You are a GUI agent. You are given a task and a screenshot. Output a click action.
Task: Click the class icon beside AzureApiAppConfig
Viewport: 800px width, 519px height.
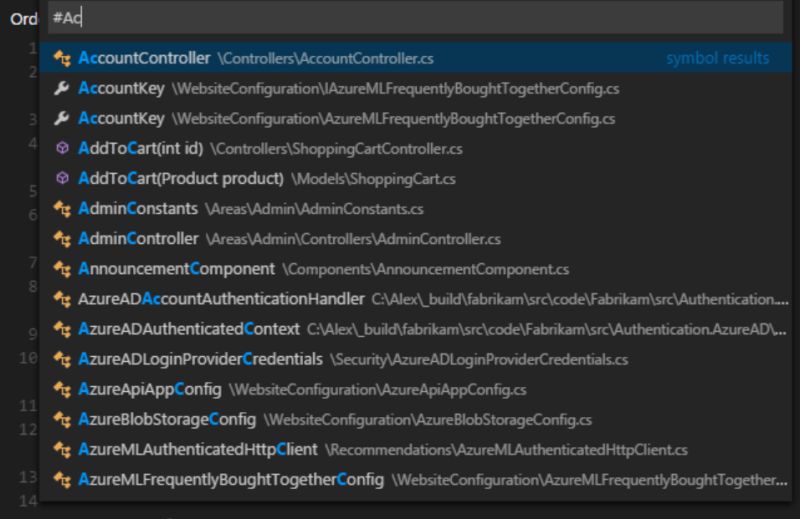[62, 389]
